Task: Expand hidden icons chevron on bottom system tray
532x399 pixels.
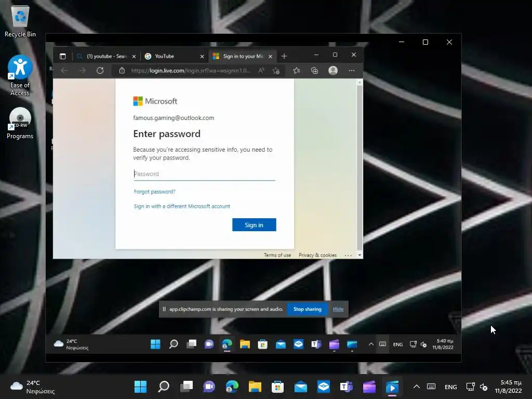Action: (x=417, y=387)
